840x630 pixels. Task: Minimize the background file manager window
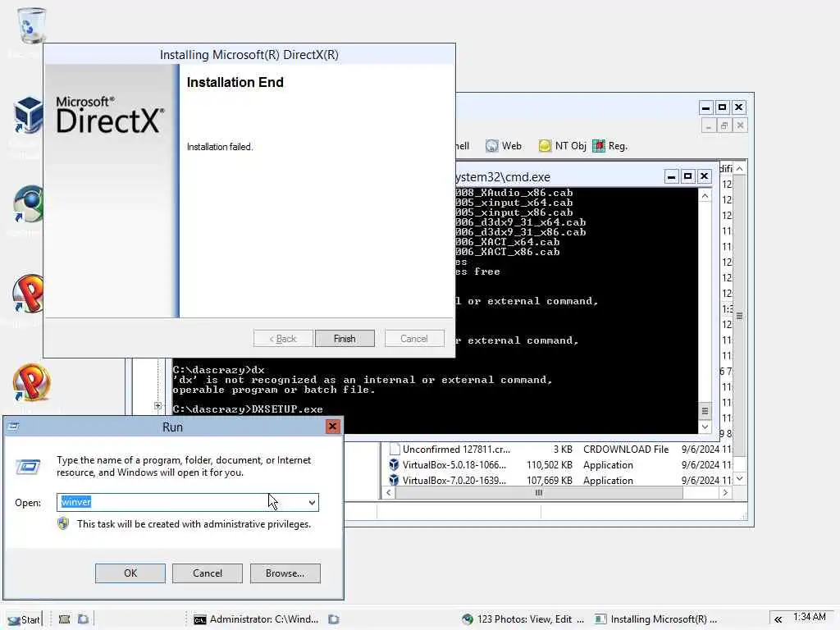click(x=706, y=107)
